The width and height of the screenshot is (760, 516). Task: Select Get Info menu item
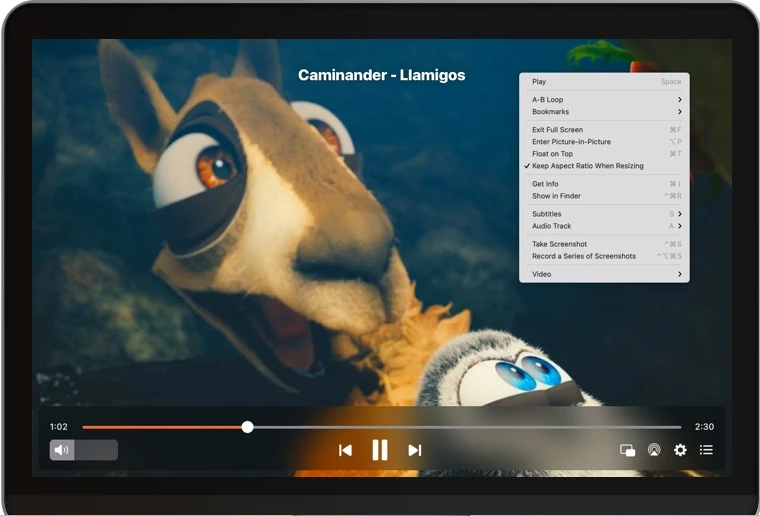point(604,184)
